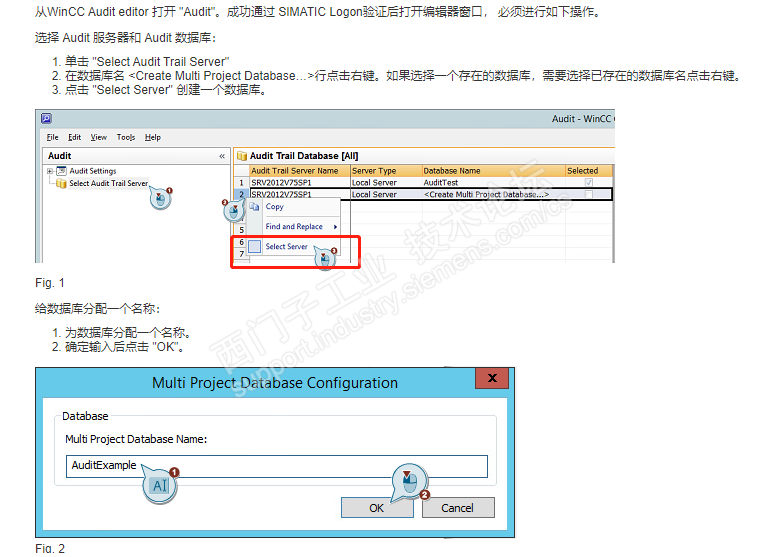
Task: Click OK in the database configuration dialog
Action: [x=377, y=508]
